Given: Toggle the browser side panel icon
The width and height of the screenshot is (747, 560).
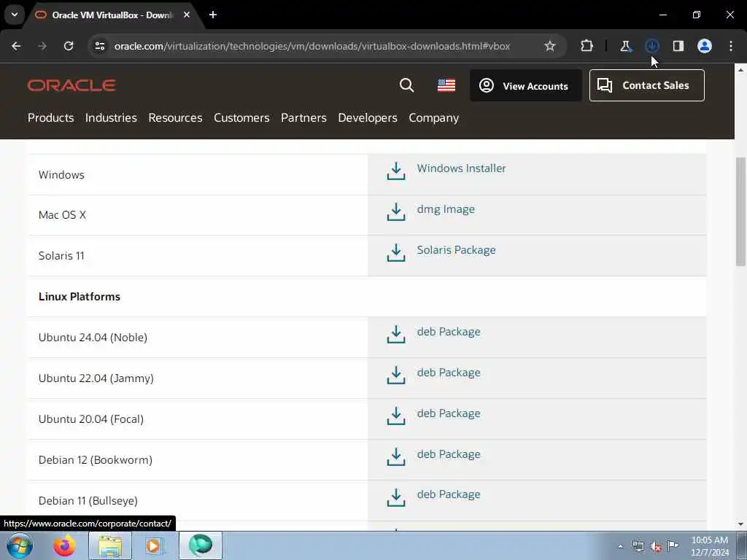Looking at the screenshot, I should point(678,46).
